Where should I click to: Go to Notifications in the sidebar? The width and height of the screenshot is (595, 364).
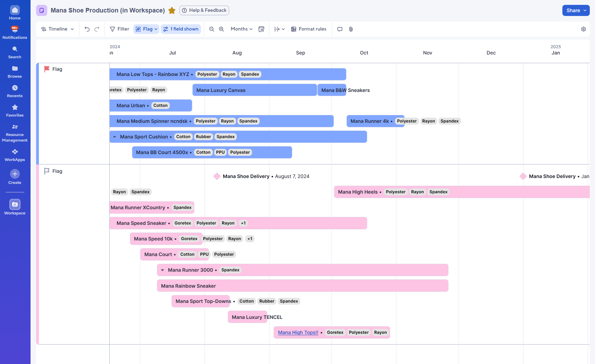(15, 32)
